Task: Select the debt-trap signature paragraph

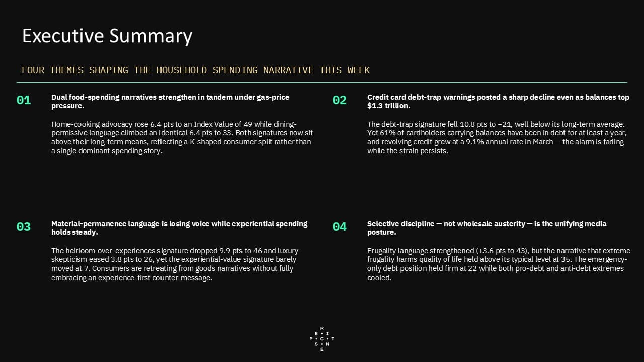Action: [496, 137]
